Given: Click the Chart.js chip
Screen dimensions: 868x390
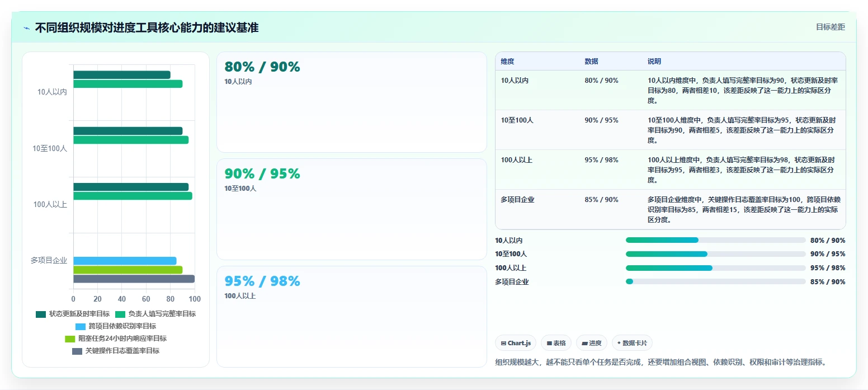Looking at the screenshot, I should click(x=516, y=343).
